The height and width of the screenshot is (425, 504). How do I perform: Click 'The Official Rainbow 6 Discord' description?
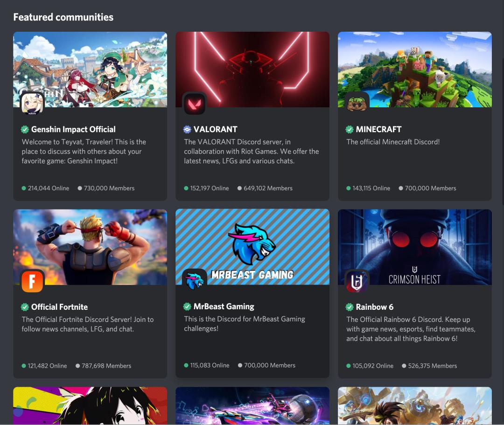(411, 329)
